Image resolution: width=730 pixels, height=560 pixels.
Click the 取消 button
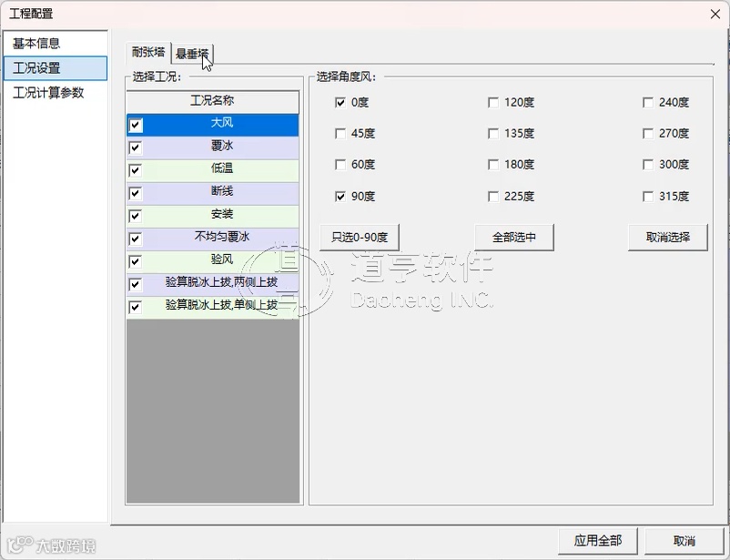point(684,541)
